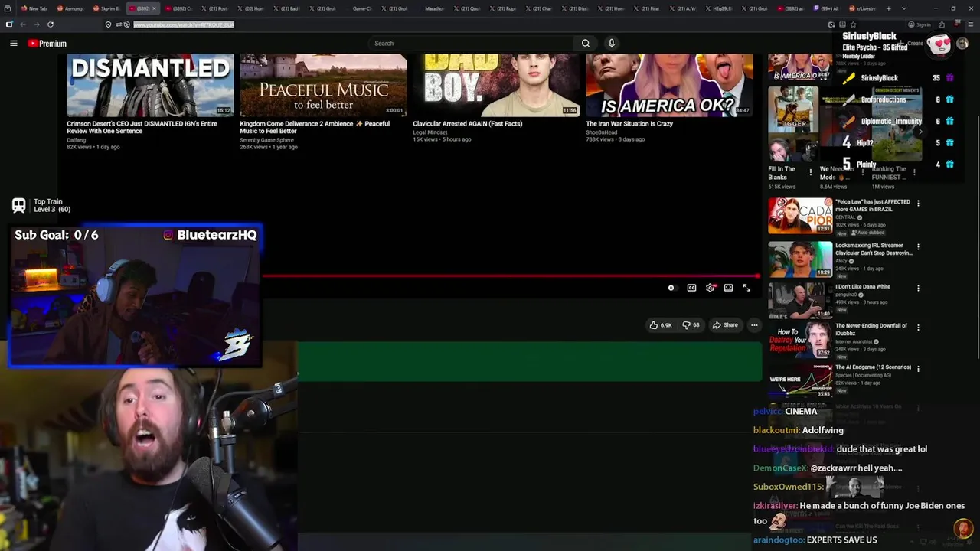Image resolution: width=980 pixels, height=551 pixels.
Task: Enter fullscreen on the video player
Action: pyautogui.click(x=746, y=288)
